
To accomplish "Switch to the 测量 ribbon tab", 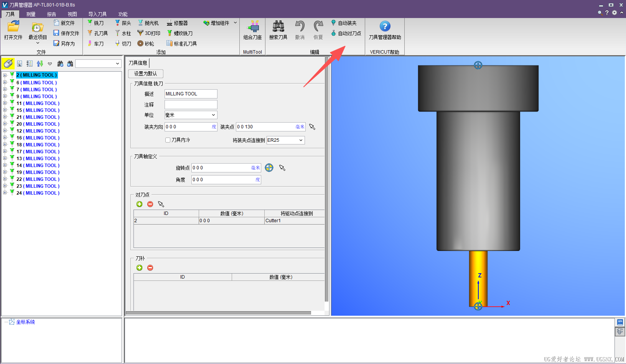I will pyautogui.click(x=31, y=14).
